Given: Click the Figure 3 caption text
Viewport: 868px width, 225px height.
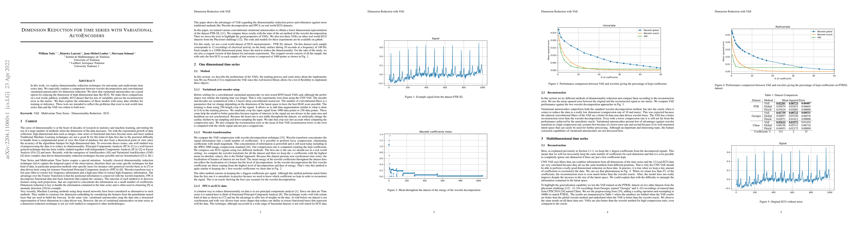Looking at the screenshot, I should pos(607,84).
